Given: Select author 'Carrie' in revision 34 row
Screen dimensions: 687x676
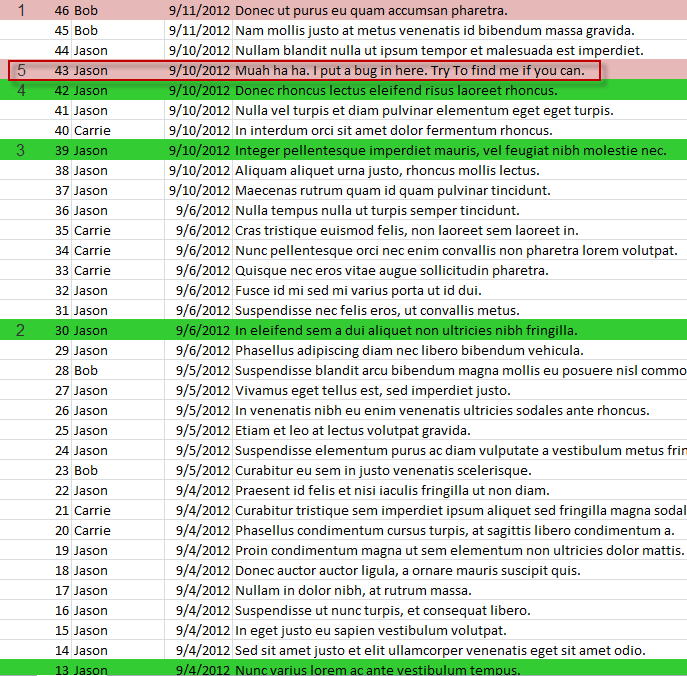Looking at the screenshot, I should (x=92, y=251).
